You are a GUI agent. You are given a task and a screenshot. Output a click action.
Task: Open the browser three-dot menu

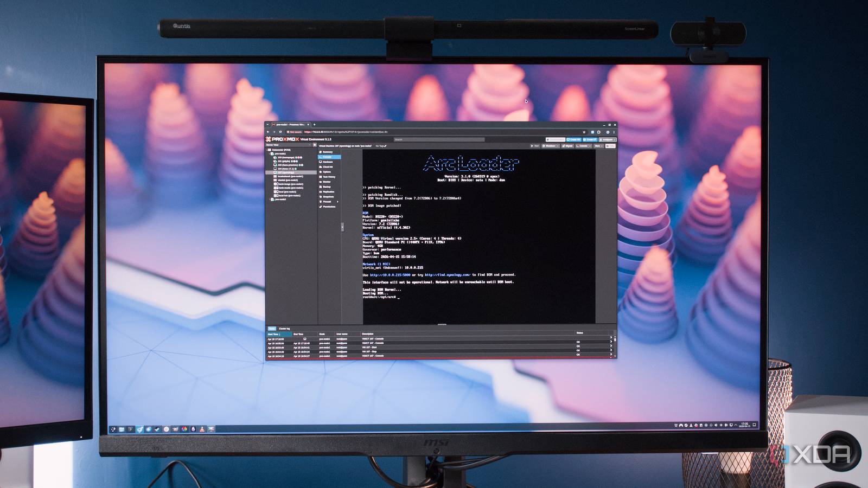(x=614, y=132)
